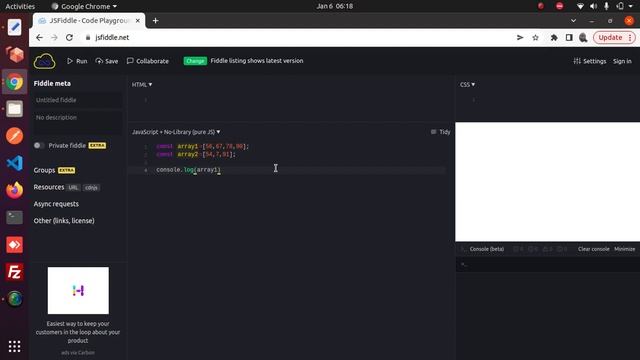This screenshot has width=640, height=360.
Task: Open the Carbon ad thumbnail
Action: (x=78, y=291)
